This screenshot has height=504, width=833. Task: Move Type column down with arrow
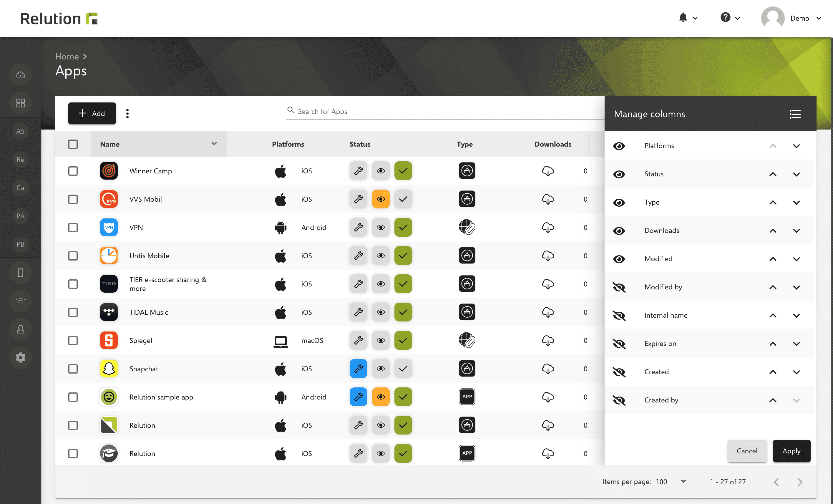797,203
